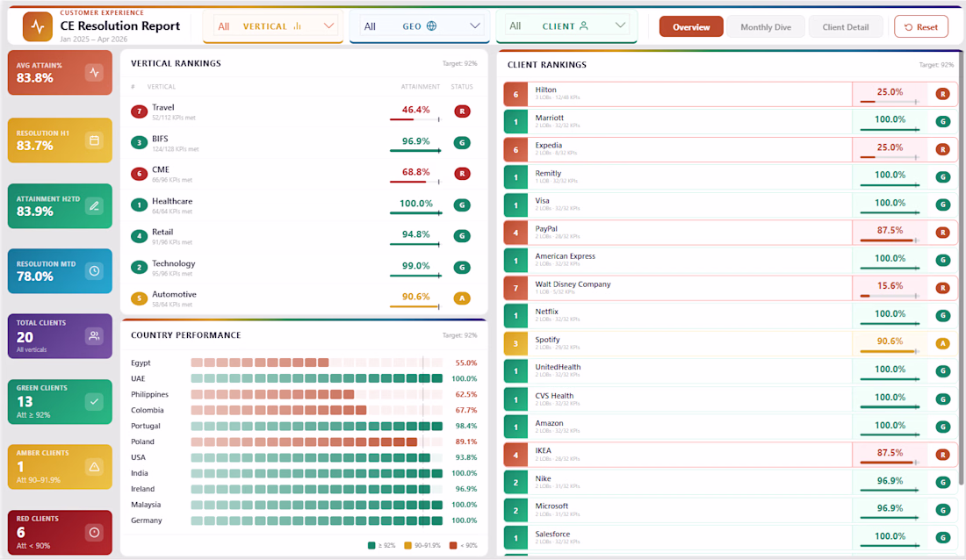Click the Travel 46.4% attainment progress bar
Image resolution: width=966 pixels, height=560 pixels.
(x=415, y=119)
